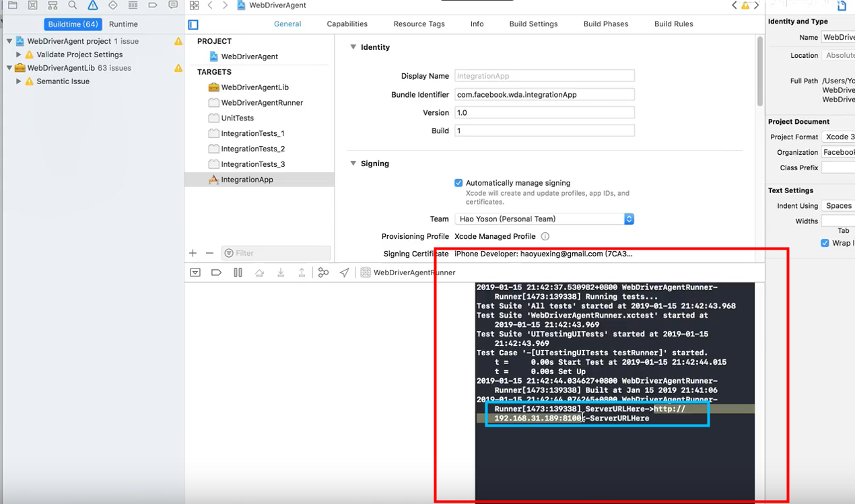Click warning badge on WebDriverAgentLib row
This screenshot has width=855, height=504.
click(178, 68)
